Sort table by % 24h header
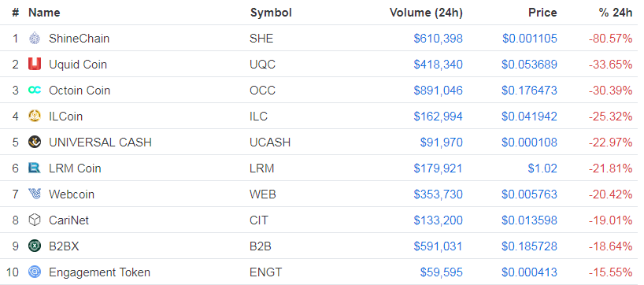The height and width of the screenshot is (285, 644). 616,13
